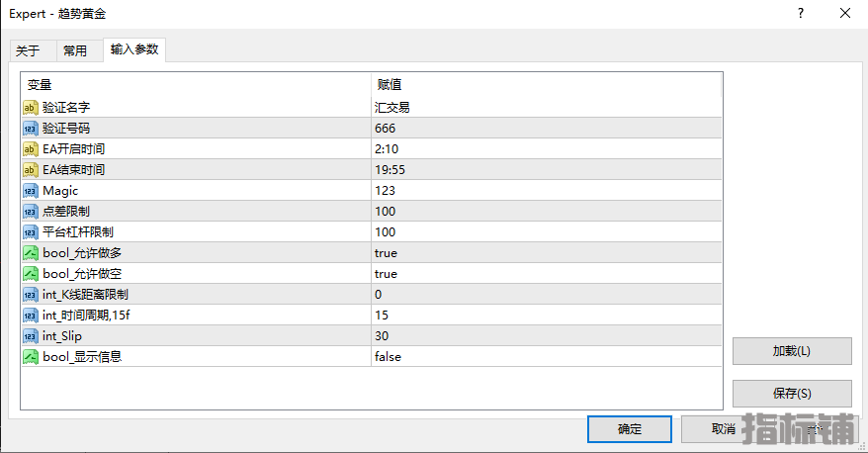
Task: Click the 加载(L) button
Action: click(x=792, y=351)
